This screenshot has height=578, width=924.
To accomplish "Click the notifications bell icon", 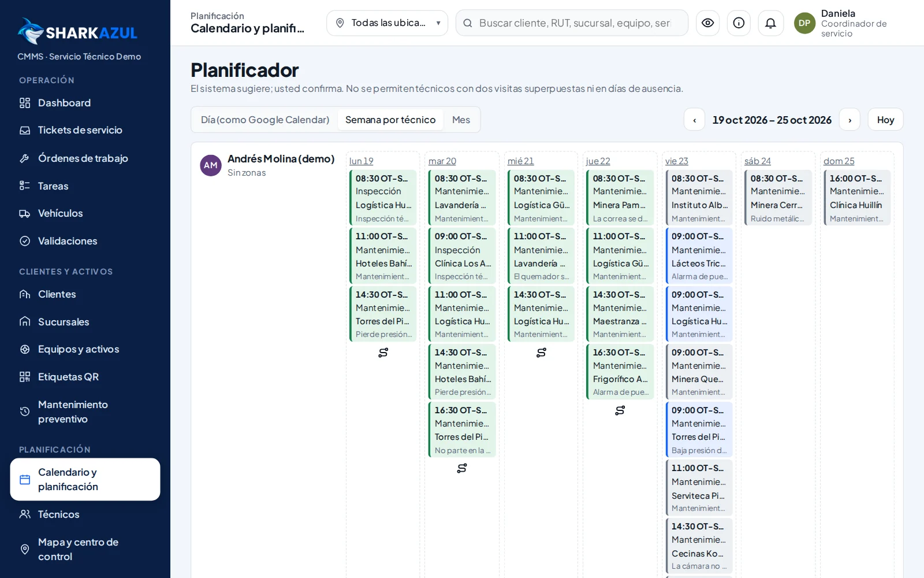I will (770, 23).
